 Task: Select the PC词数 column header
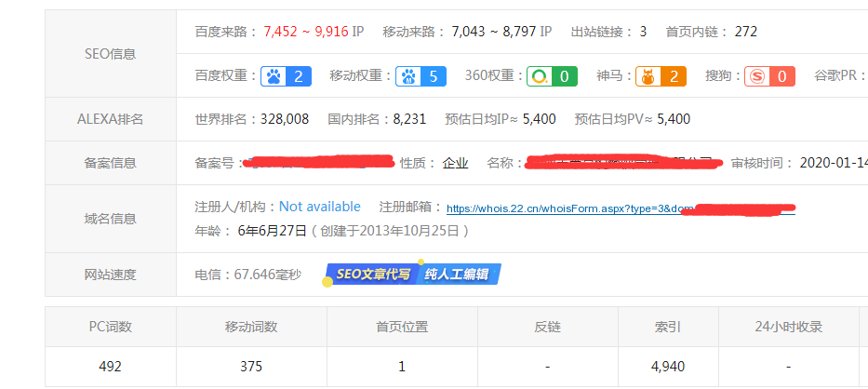click(110, 327)
